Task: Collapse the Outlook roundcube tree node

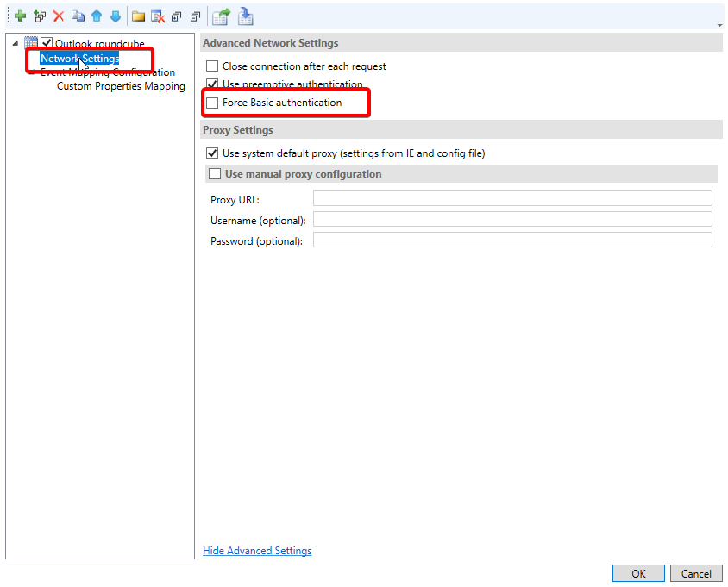Action: (15, 44)
